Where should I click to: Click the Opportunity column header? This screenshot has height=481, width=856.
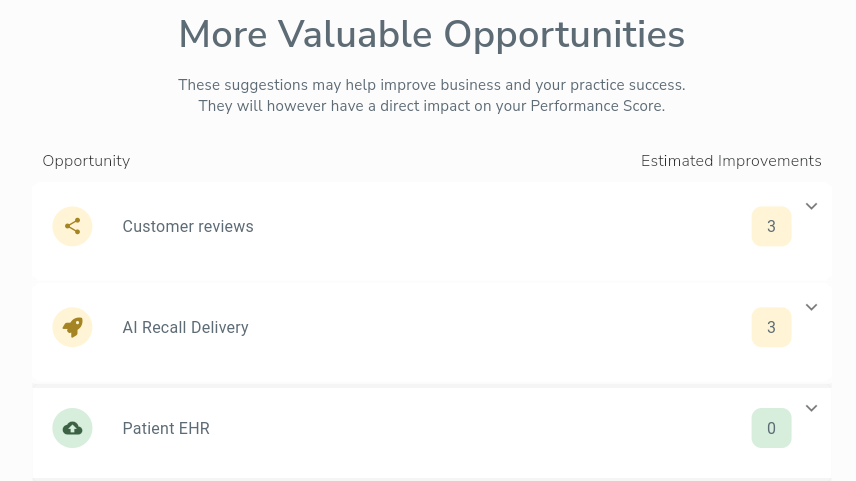click(86, 161)
